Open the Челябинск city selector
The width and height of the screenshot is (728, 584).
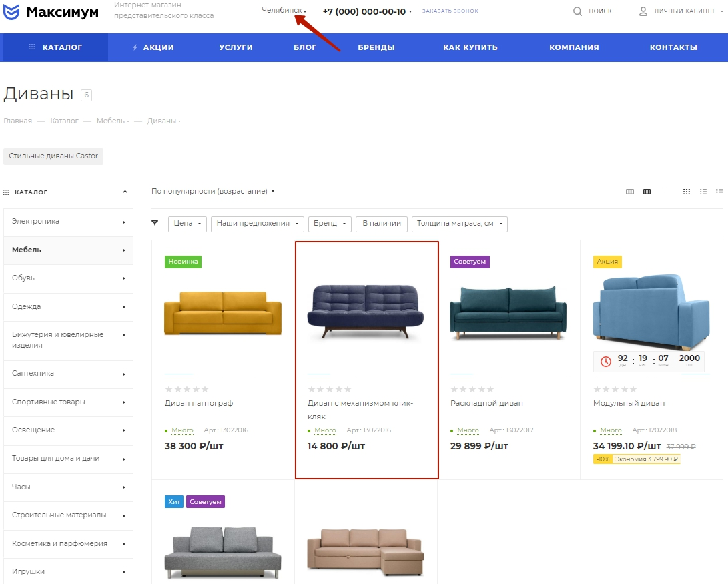(284, 10)
